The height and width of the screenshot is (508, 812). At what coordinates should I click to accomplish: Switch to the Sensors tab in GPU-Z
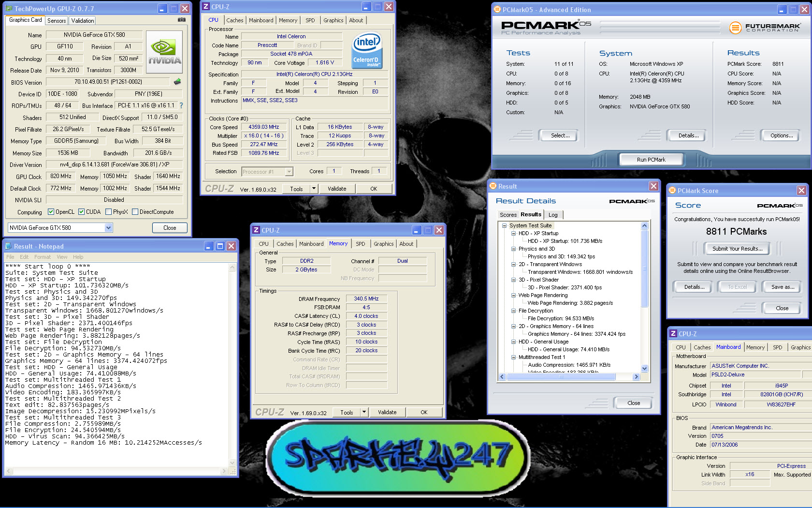pos(57,21)
